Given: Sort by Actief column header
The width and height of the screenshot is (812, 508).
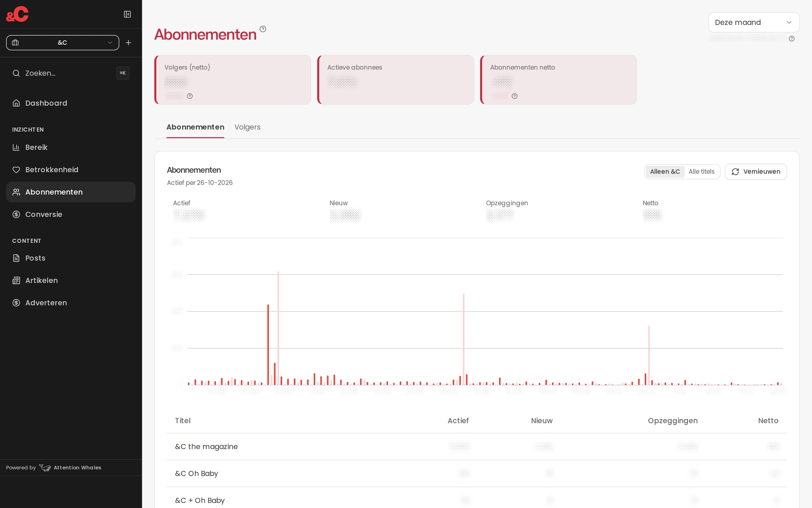Looking at the screenshot, I should point(458,421).
